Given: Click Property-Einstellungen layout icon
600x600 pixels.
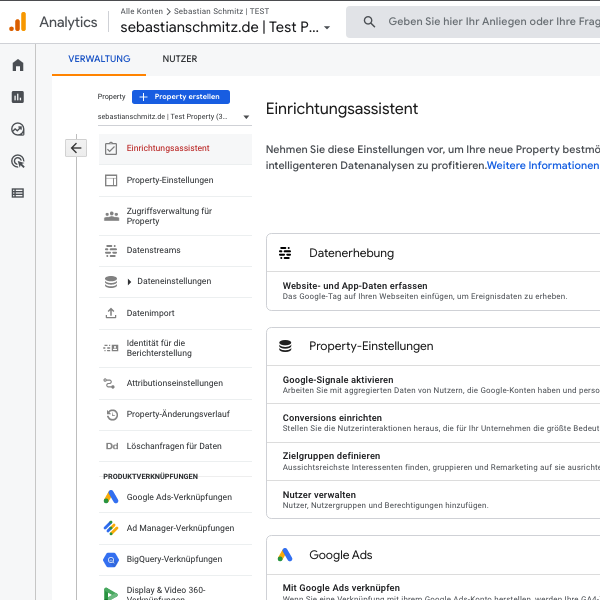Looking at the screenshot, I should tap(111, 180).
